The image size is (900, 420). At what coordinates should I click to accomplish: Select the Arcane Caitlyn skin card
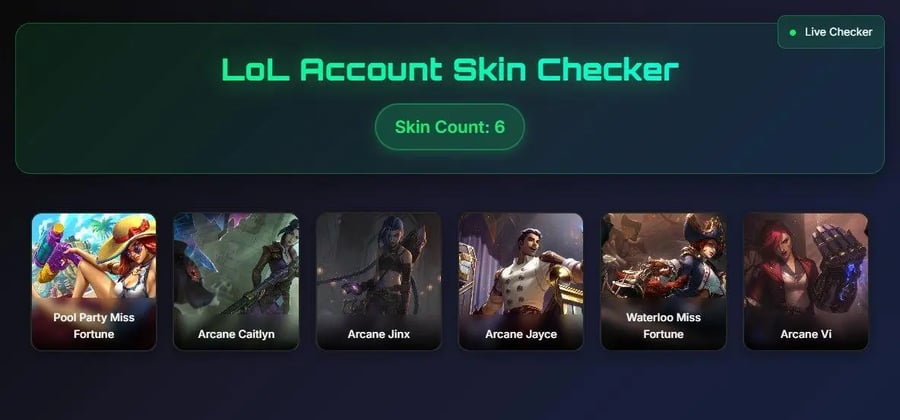(x=236, y=281)
